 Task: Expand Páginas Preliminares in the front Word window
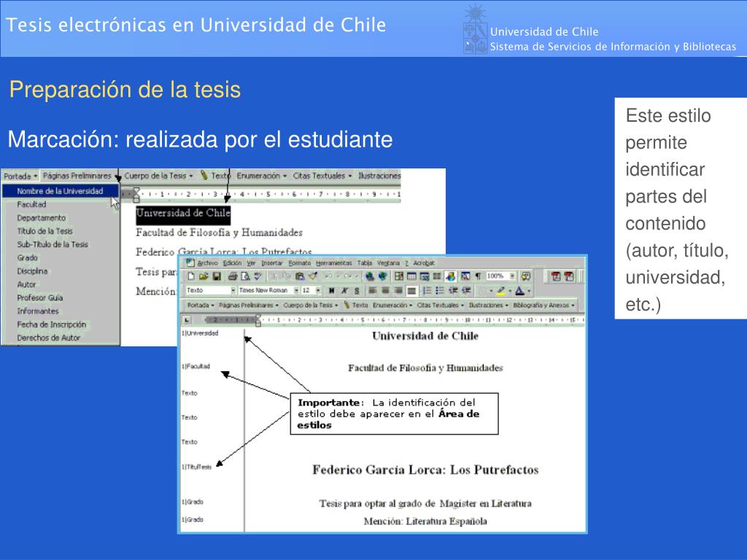(x=249, y=306)
